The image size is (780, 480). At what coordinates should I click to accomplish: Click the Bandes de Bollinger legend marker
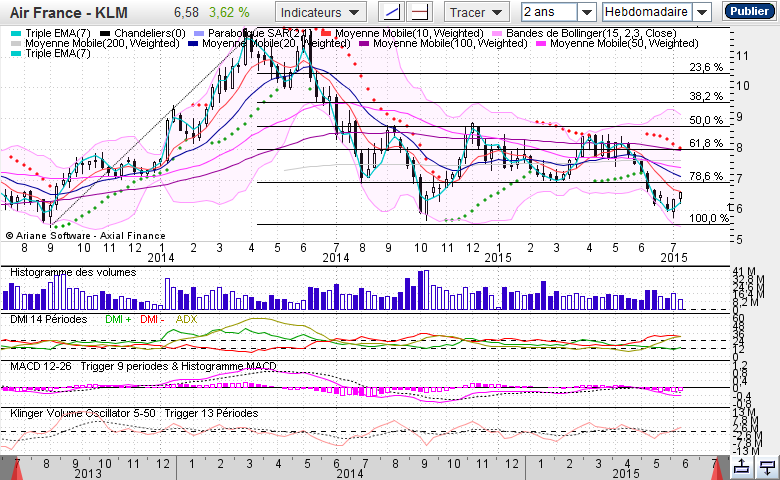point(497,33)
